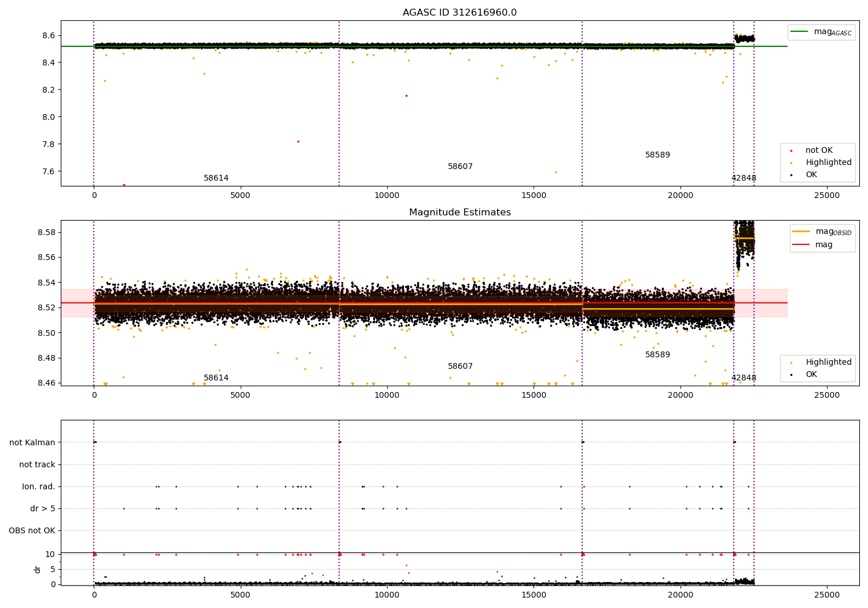Click the 25000 x-axis tick in bottom plot
Screen dimensions: 868x608
click(827, 595)
